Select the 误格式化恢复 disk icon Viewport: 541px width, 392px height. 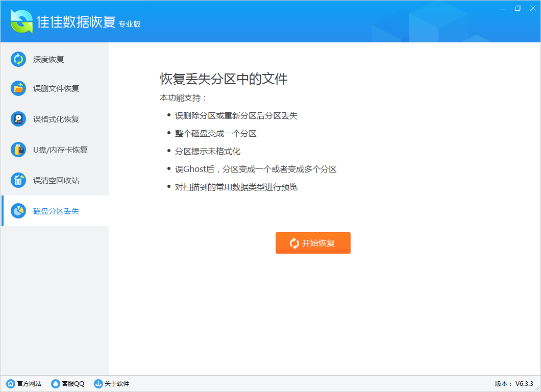[17, 118]
